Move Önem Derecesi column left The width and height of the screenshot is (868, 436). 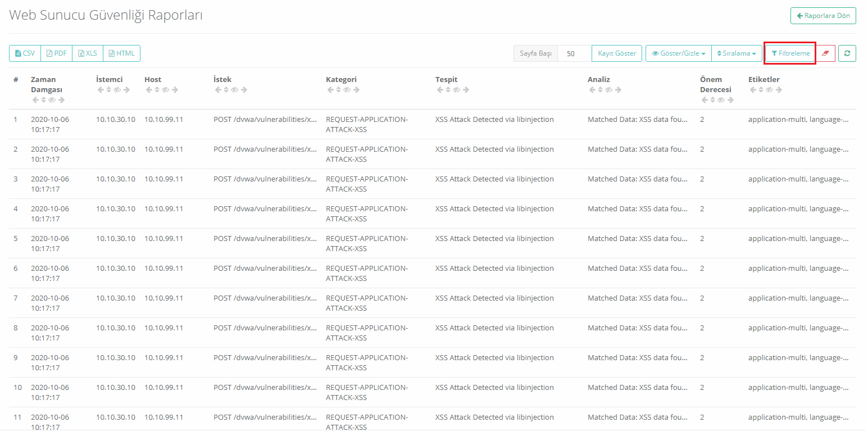(x=705, y=100)
